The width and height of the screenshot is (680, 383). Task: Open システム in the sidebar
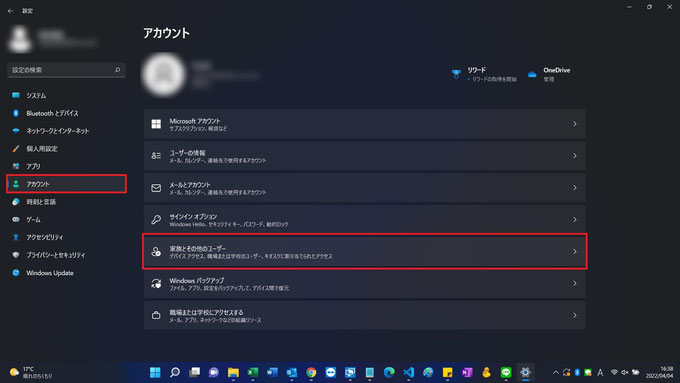pyautogui.click(x=66, y=95)
